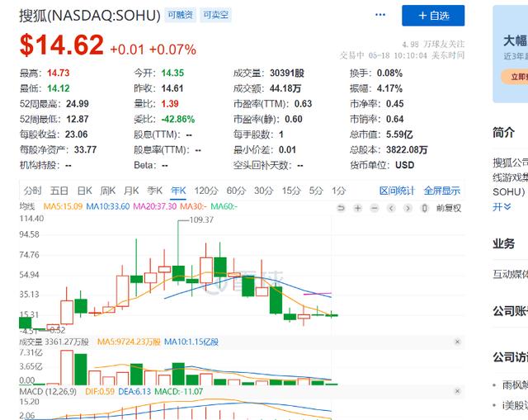Switch to 60分 chart interval
Screen dimensions: 528x420
[x=236, y=191]
